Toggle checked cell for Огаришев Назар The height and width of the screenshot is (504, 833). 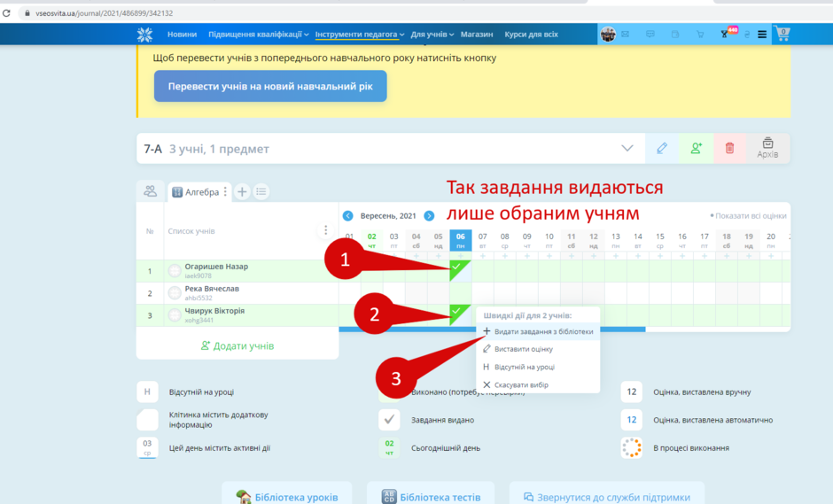click(460, 271)
